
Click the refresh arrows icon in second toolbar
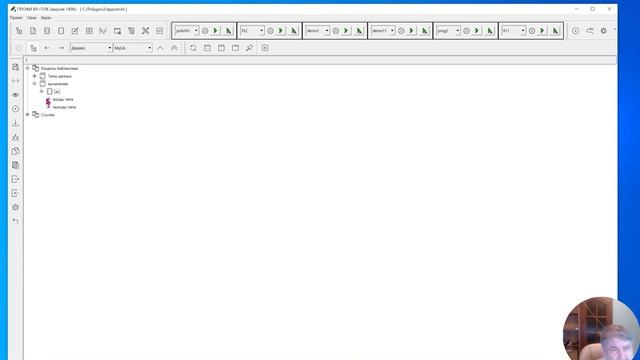193,48
